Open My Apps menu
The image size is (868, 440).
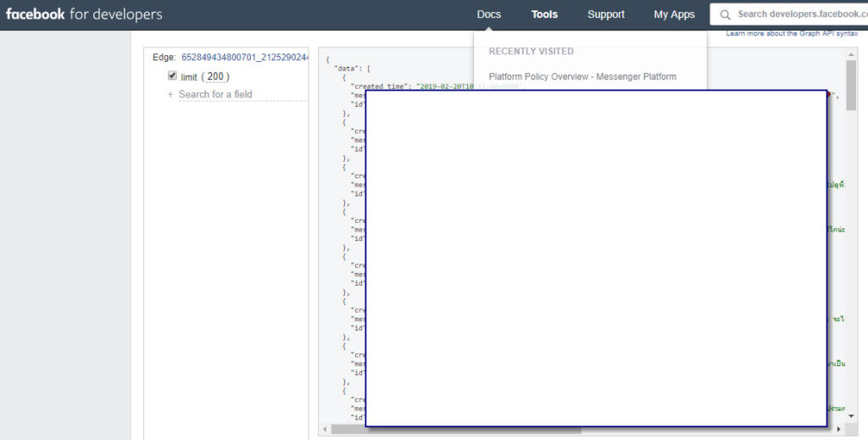pos(674,14)
